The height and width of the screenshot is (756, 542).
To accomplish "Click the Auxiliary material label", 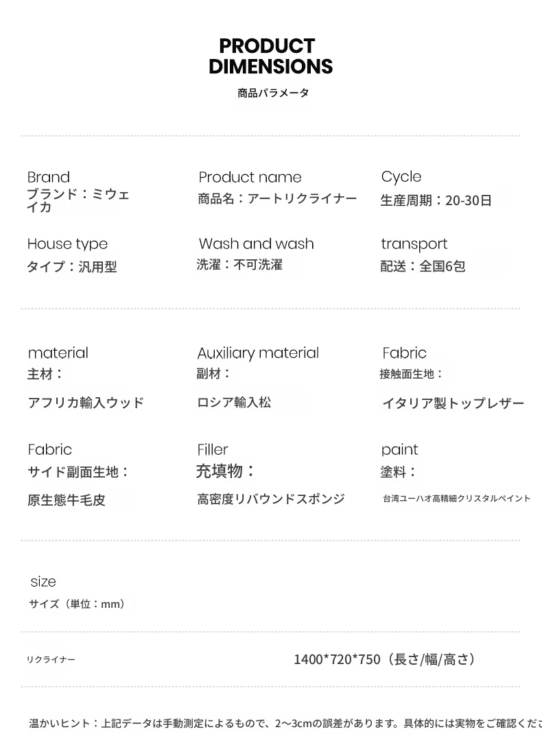I will 258,353.
